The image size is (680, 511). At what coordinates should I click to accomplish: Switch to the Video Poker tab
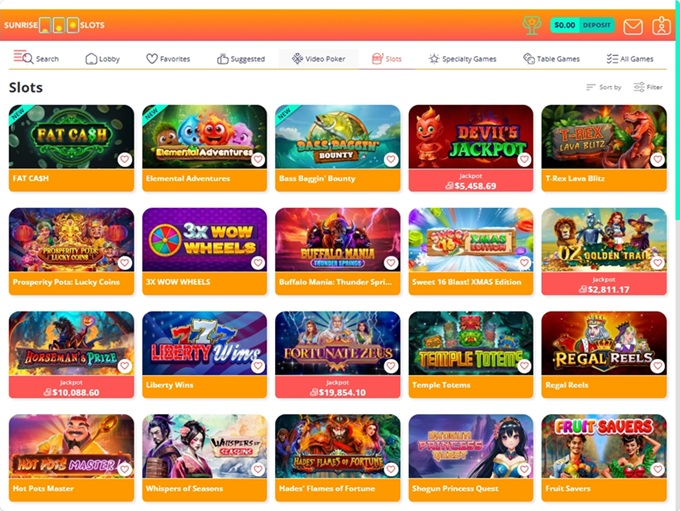click(318, 59)
